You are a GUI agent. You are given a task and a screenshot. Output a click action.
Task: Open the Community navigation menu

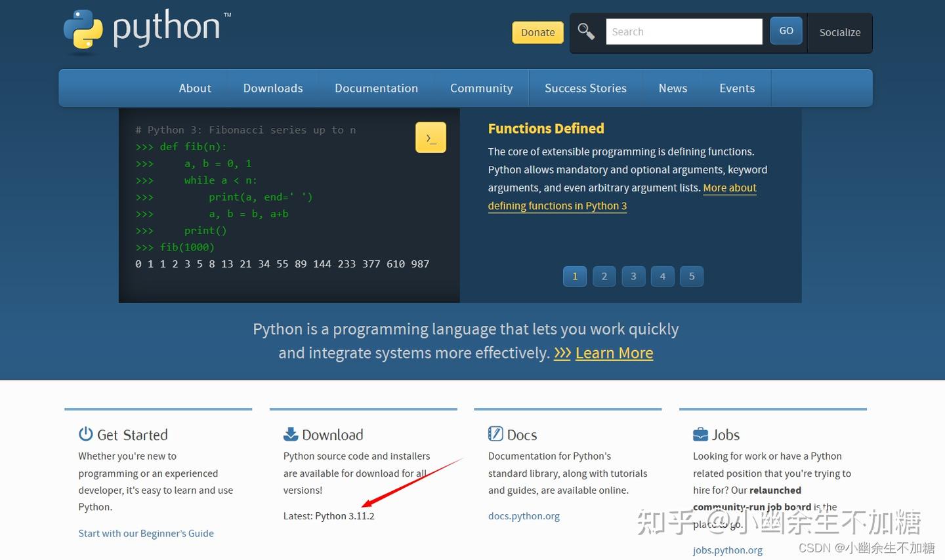pyautogui.click(x=481, y=88)
